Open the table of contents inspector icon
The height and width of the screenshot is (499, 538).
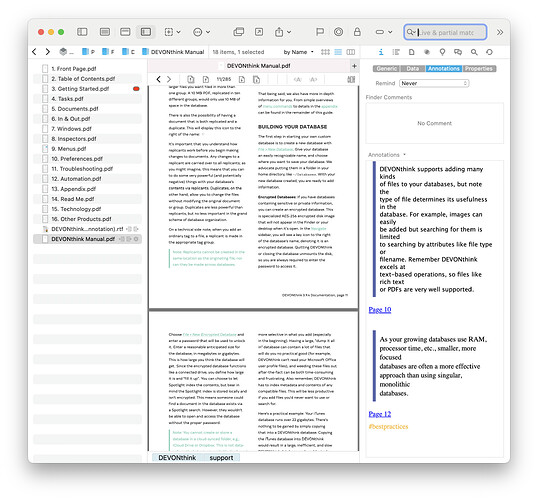396,52
